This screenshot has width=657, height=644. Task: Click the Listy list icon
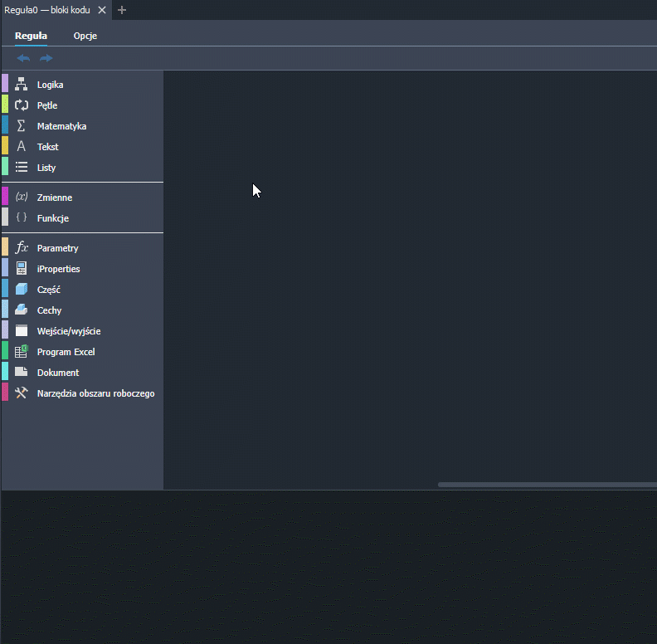(x=22, y=168)
